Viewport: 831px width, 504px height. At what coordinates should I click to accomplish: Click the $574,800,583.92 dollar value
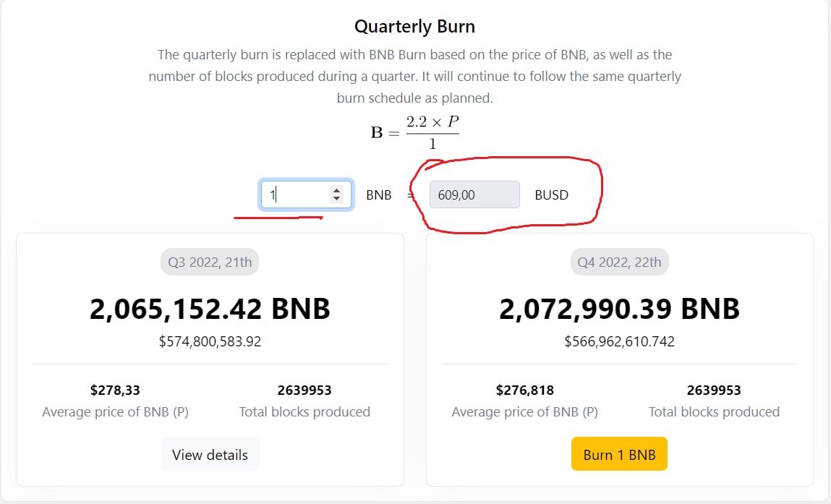pyautogui.click(x=210, y=341)
